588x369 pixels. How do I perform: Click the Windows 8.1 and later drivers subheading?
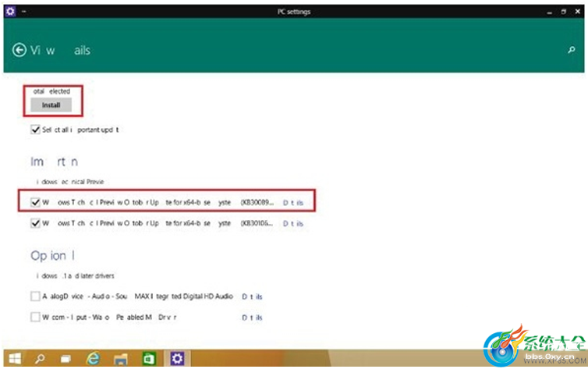click(76, 276)
